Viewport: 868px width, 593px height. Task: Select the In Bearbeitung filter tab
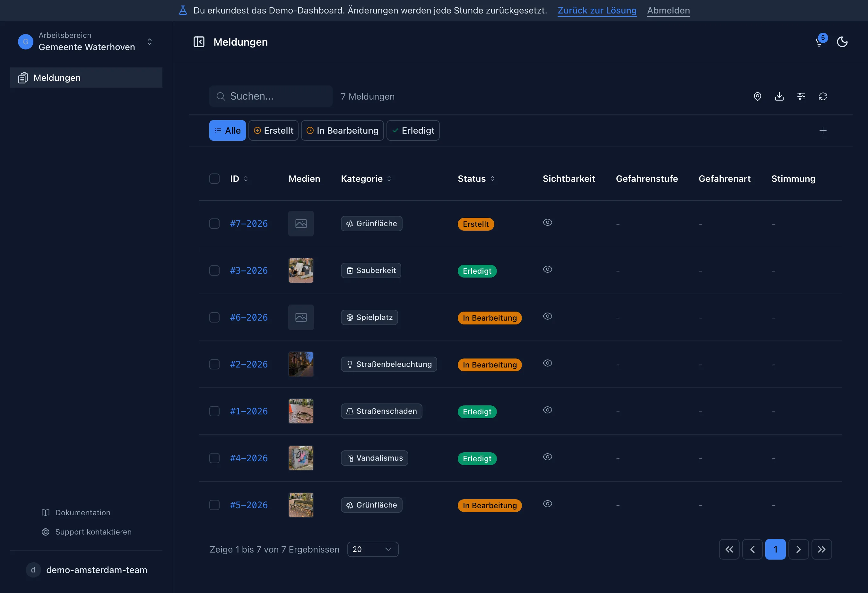[343, 130]
